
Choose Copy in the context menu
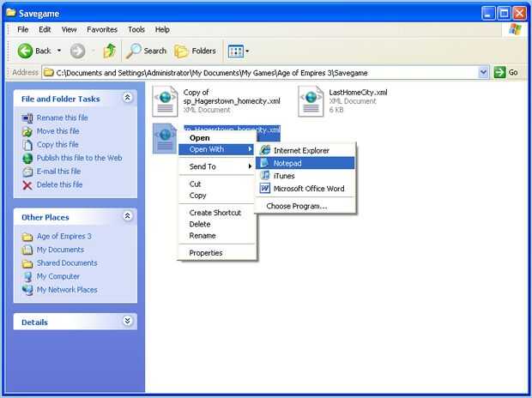[216, 196]
